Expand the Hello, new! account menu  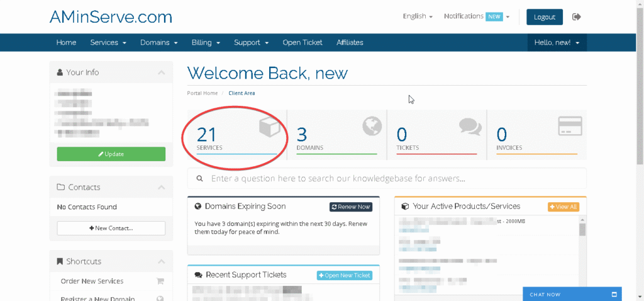tap(557, 43)
